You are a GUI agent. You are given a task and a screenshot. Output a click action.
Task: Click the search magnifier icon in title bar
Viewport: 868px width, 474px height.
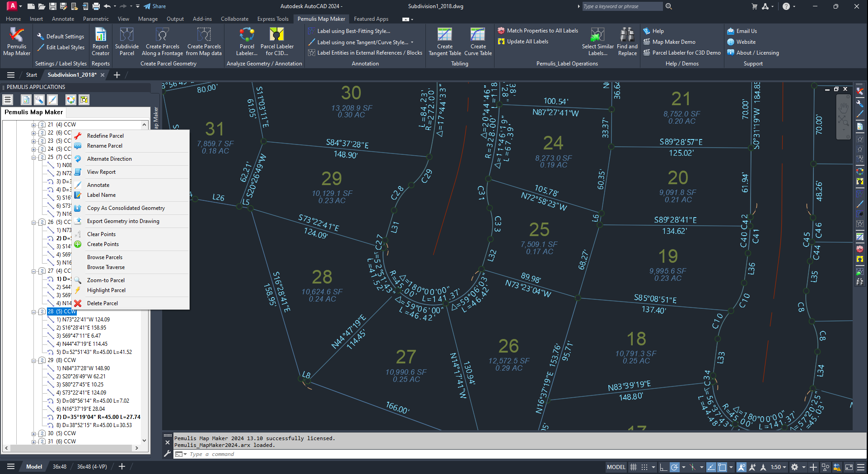coord(669,6)
